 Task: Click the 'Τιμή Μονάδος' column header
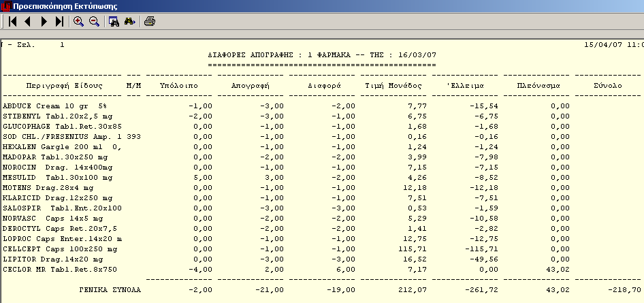point(393,86)
